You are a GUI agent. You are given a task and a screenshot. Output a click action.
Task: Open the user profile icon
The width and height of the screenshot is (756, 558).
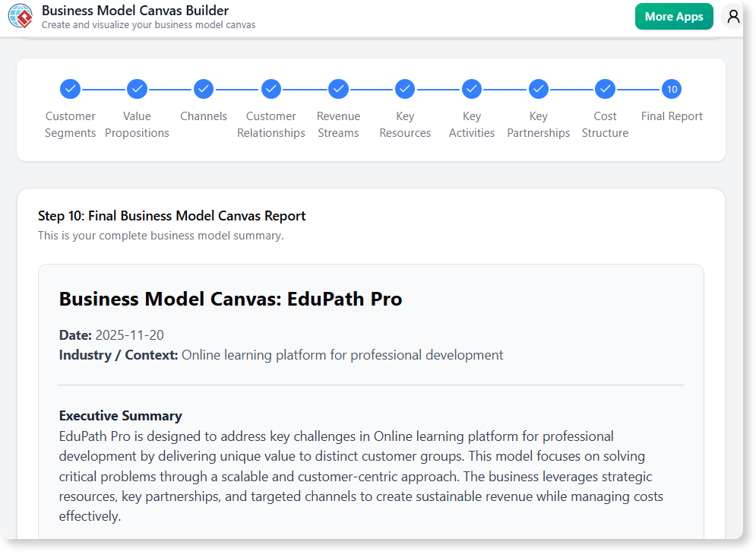point(732,15)
